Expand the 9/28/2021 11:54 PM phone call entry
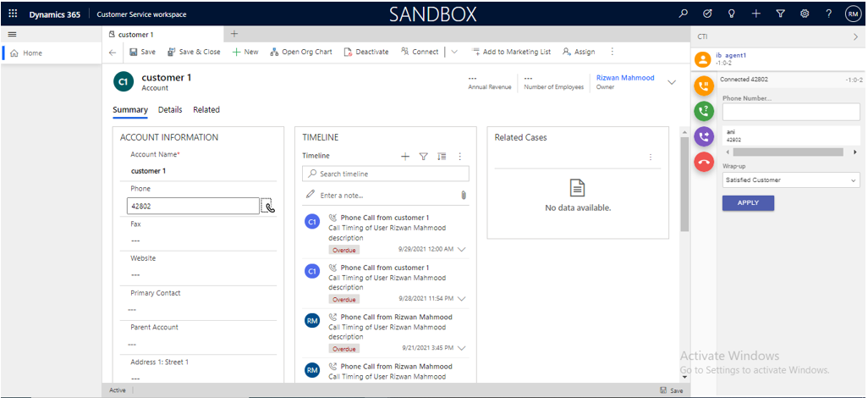This screenshot has width=868, height=398. [462, 299]
